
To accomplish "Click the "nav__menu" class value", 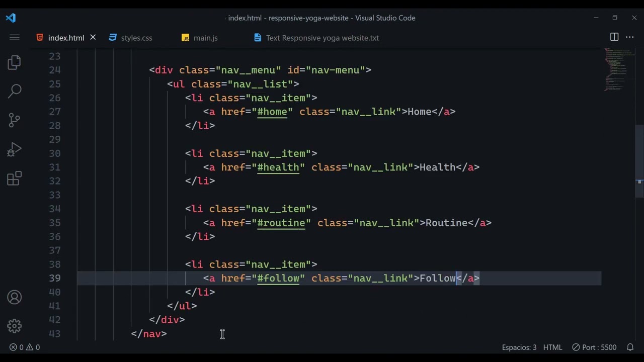I will coord(248,70).
